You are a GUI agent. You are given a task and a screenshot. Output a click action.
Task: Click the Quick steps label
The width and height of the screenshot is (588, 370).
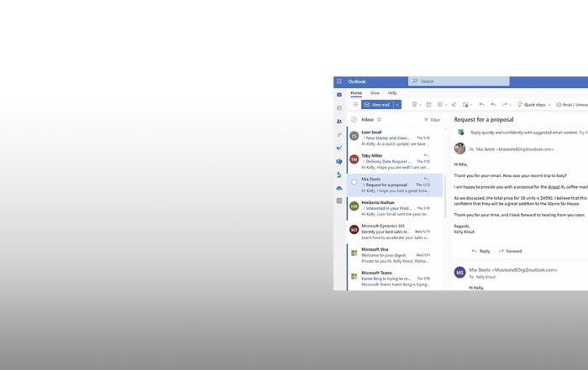[535, 105]
